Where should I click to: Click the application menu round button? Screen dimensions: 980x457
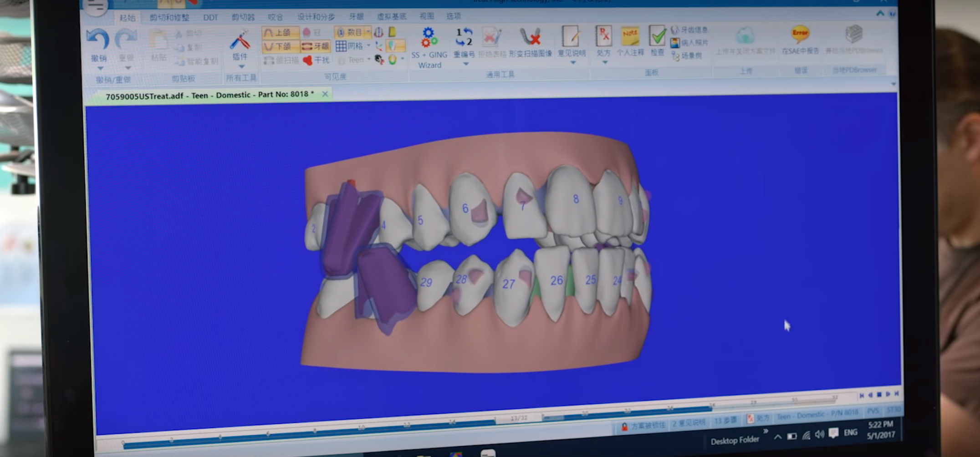[x=96, y=6]
